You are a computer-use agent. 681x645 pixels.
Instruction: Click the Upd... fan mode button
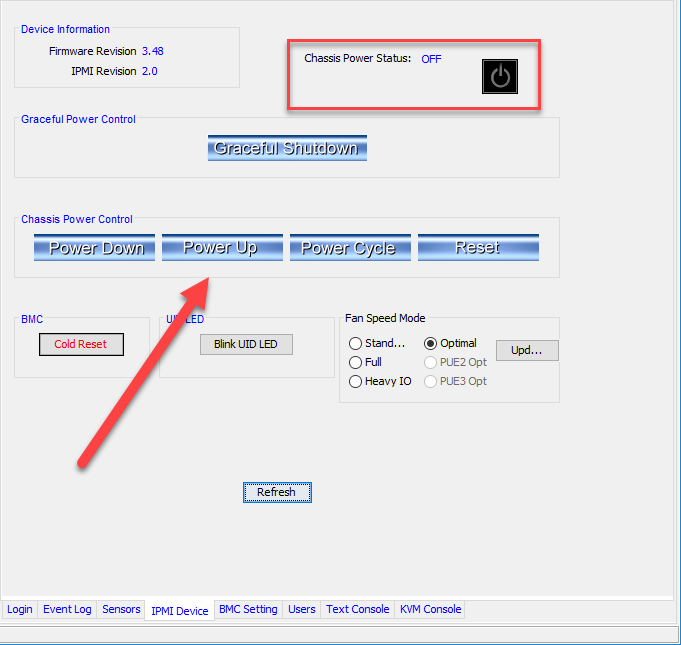pos(527,350)
